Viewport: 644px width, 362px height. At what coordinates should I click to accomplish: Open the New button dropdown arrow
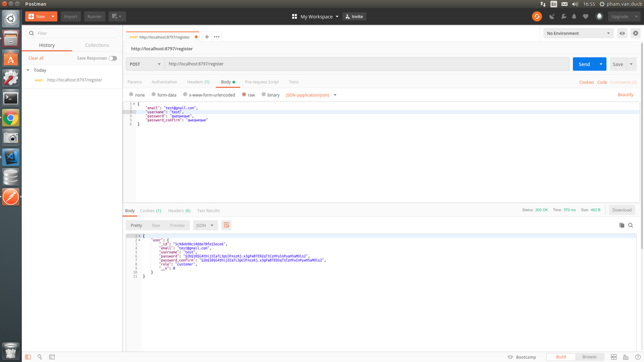point(53,16)
